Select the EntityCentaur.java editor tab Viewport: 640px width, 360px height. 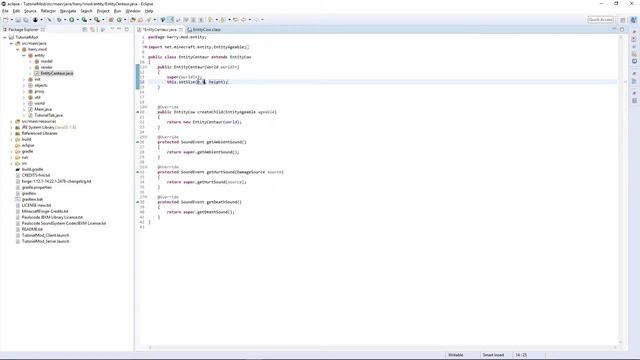pos(159,30)
